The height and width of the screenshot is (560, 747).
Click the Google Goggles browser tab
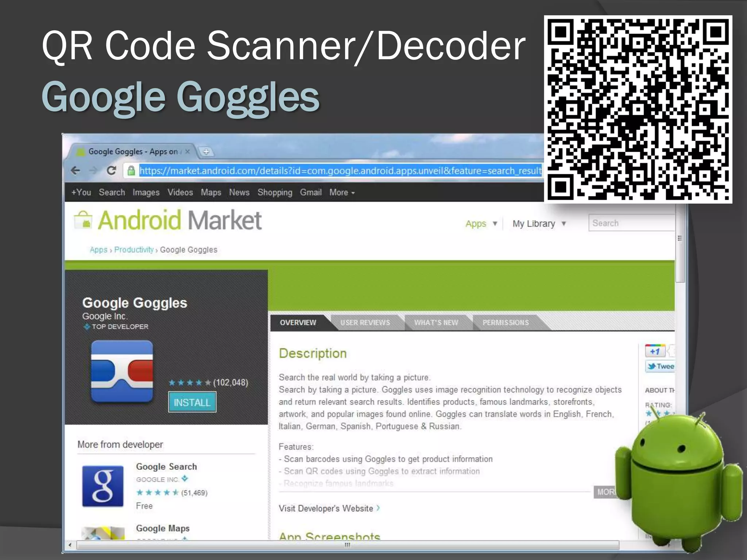pyautogui.click(x=133, y=152)
